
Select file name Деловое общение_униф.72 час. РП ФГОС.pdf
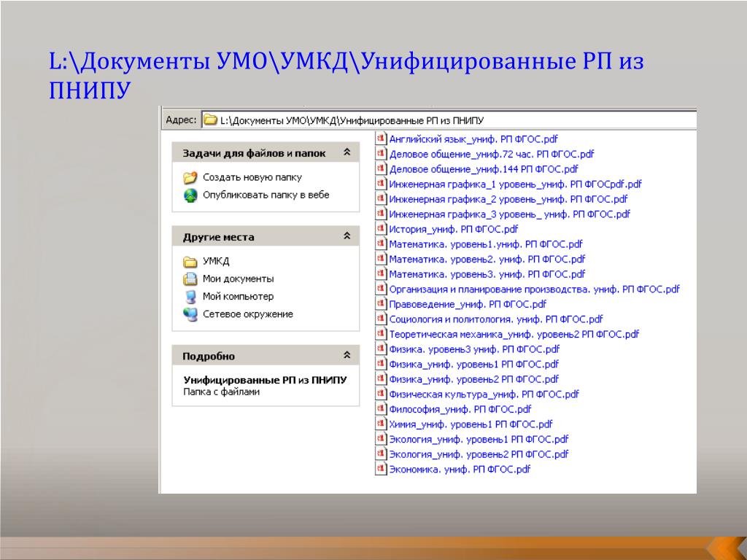[491, 154]
